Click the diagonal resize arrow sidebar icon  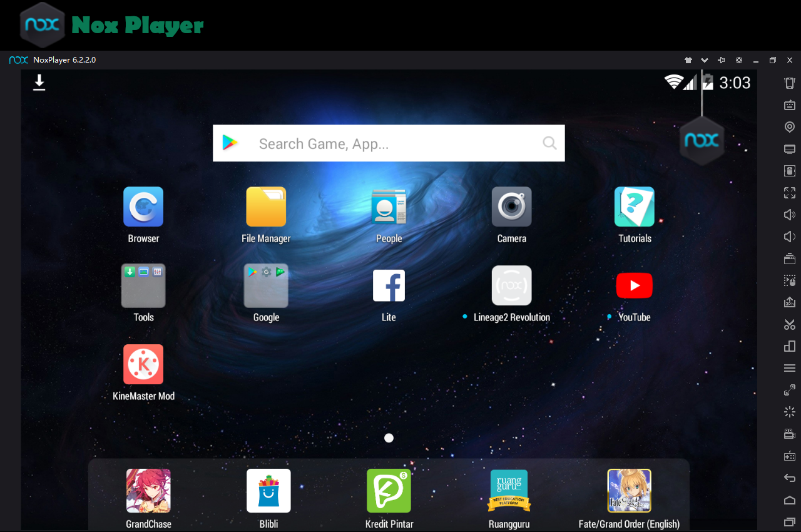tap(790, 390)
